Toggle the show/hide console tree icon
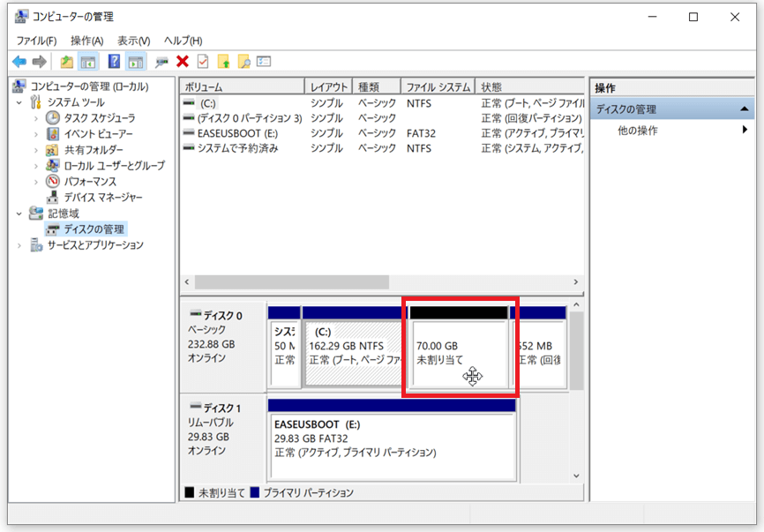The image size is (764, 532). pos(87,62)
